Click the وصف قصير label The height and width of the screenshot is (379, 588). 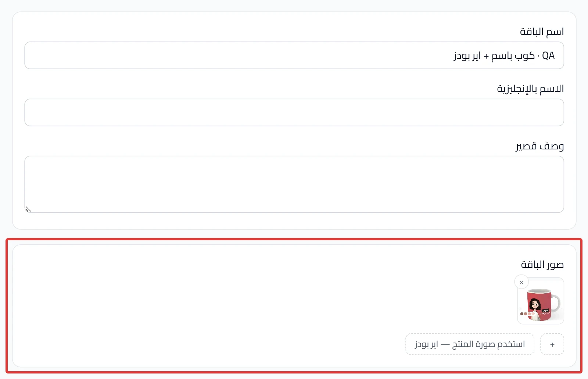click(x=539, y=146)
